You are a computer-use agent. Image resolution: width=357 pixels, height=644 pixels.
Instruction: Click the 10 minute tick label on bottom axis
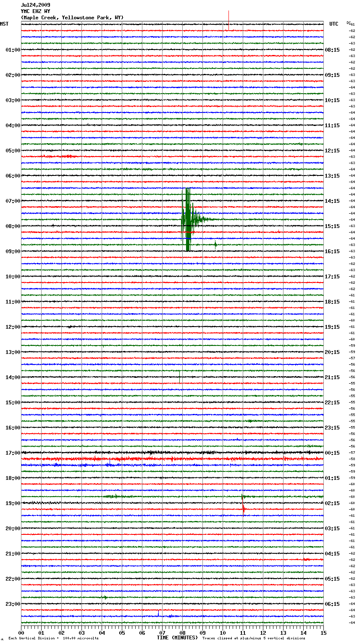coord(223,633)
